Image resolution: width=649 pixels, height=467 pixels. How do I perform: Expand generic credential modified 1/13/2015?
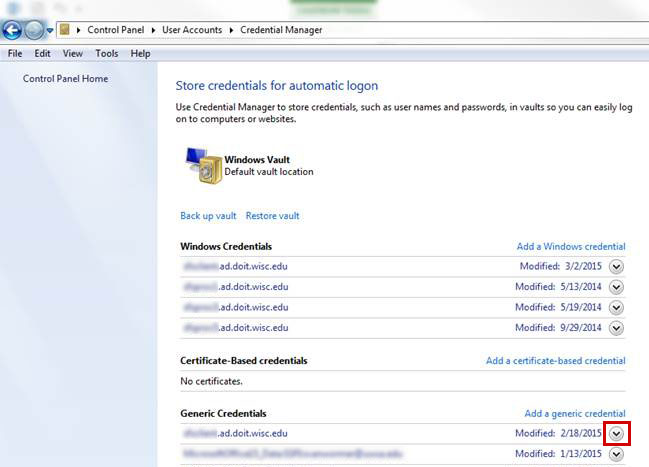[x=616, y=454]
